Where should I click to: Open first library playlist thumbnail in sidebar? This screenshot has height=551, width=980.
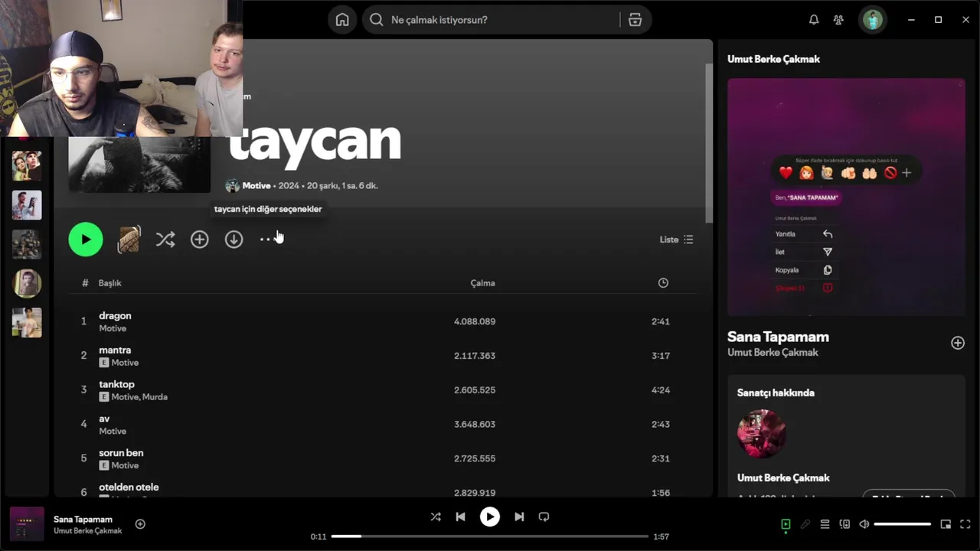click(27, 166)
